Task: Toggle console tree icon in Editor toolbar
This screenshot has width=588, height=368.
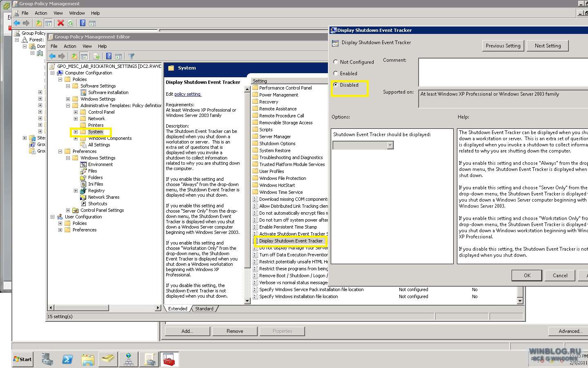Action: 84,56
